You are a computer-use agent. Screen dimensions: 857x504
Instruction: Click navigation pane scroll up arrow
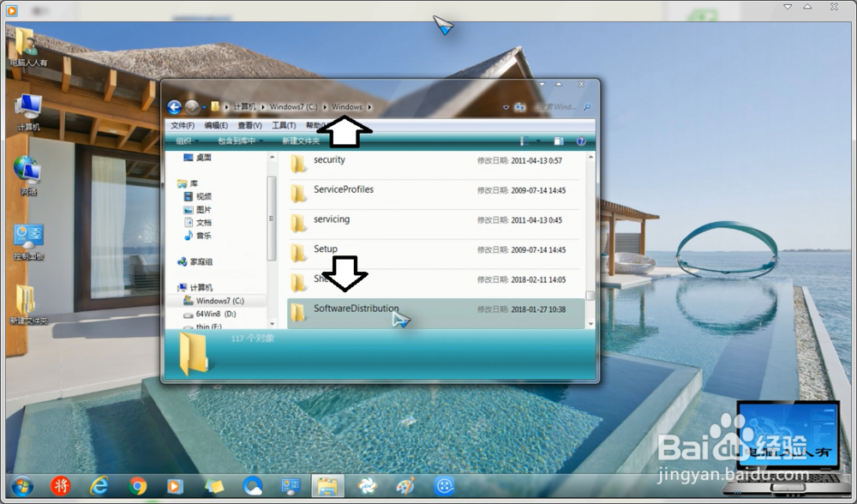pos(272,157)
